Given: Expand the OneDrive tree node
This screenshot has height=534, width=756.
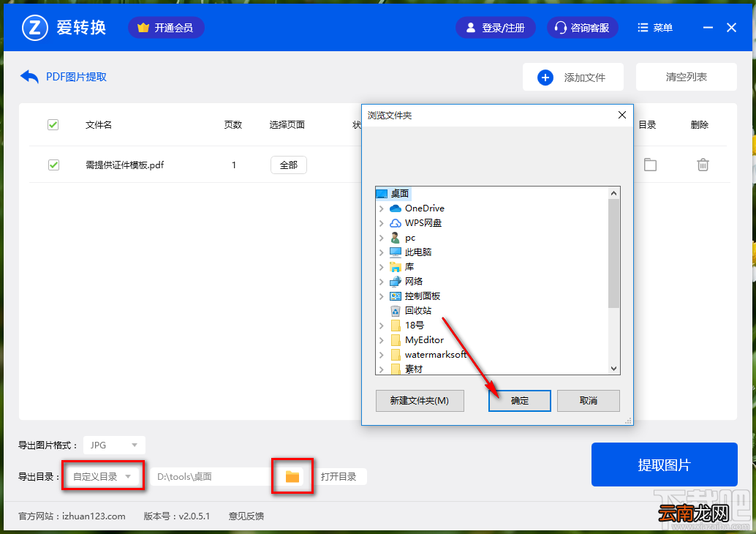Looking at the screenshot, I should pyautogui.click(x=382, y=208).
